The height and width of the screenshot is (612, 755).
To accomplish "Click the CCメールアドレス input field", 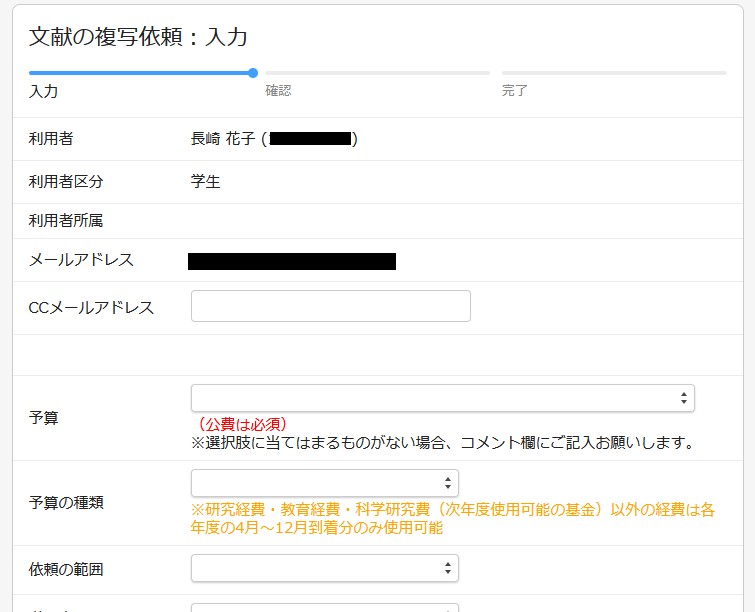I will 330,306.
